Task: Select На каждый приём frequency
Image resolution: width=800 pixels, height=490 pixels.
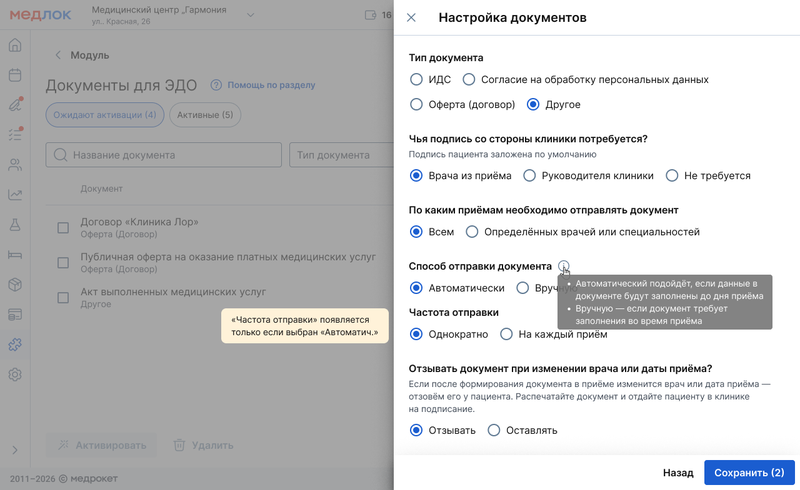Action: (x=554, y=334)
